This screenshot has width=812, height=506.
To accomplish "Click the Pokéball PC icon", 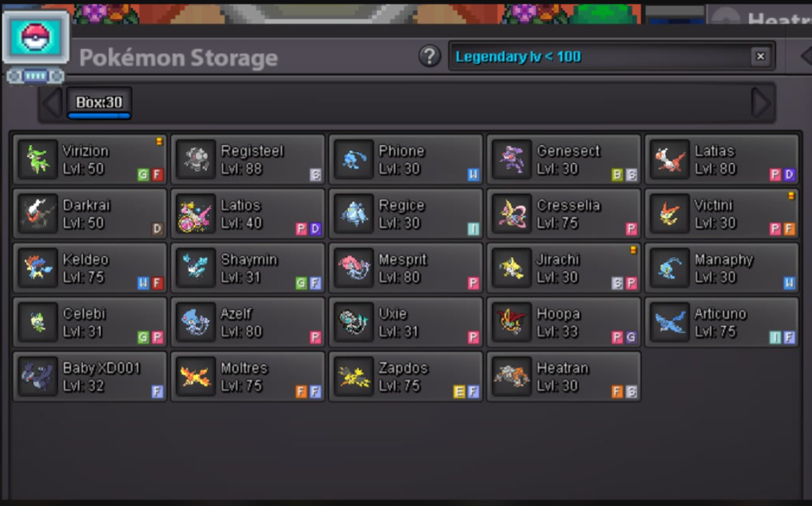I will pyautogui.click(x=36, y=37).
